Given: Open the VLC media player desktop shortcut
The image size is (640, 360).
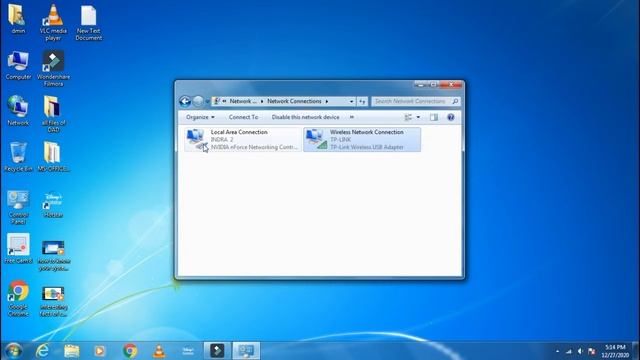Looking at the screenshot, I should click(53, 22).
